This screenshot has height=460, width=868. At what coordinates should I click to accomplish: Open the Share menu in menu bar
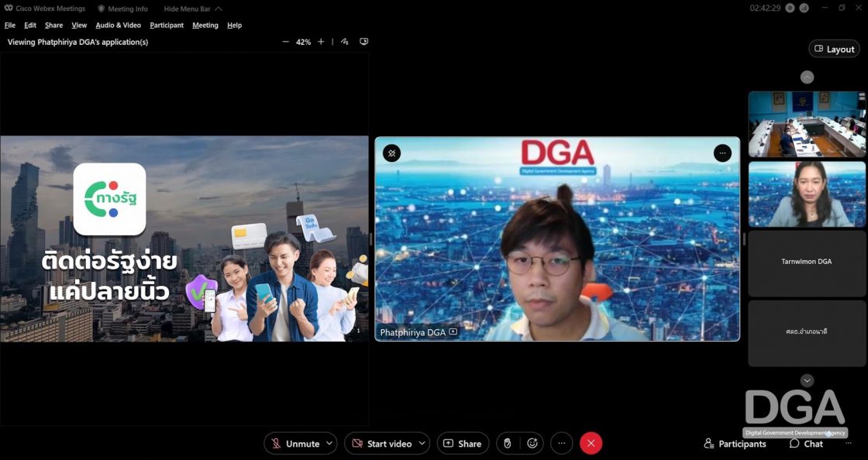click(53, 26)
